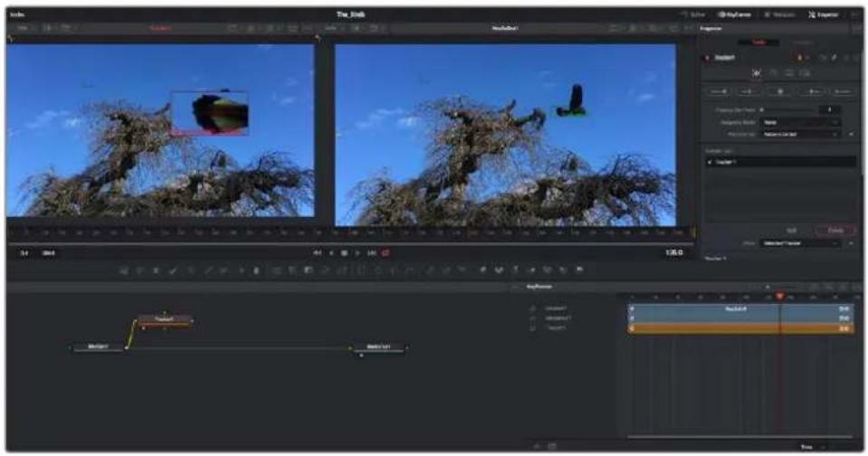Click the edit pencil icon in Tracker1 header
The width and height of the screenshot is (868, 456).
[835, 58]
